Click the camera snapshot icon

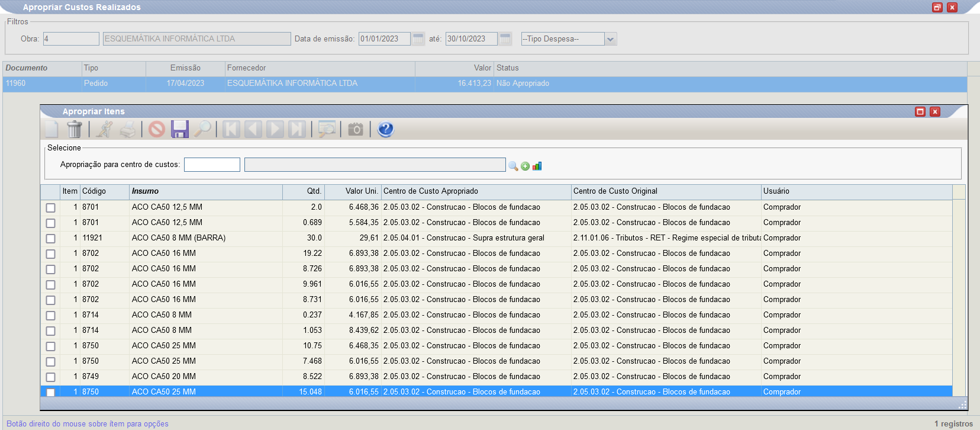tap(356, 129)
